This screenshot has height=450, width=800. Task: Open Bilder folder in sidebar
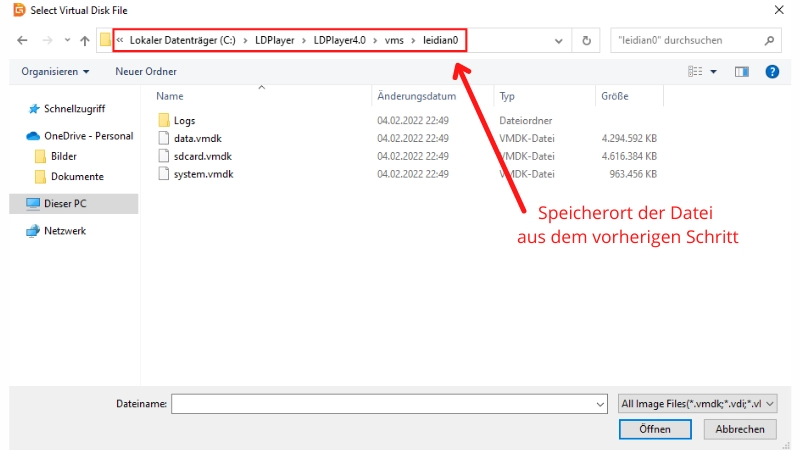[x=63, y=156]
